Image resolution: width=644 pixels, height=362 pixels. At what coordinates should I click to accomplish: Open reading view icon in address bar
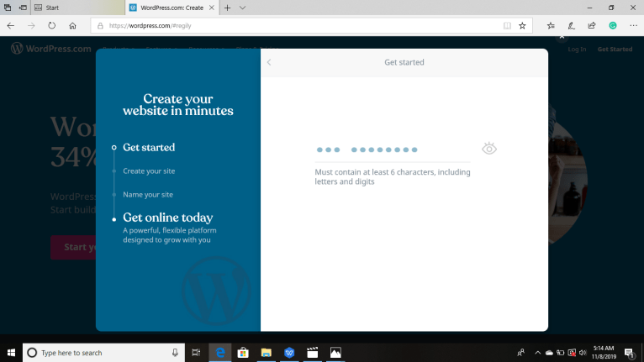pos(506,26)
